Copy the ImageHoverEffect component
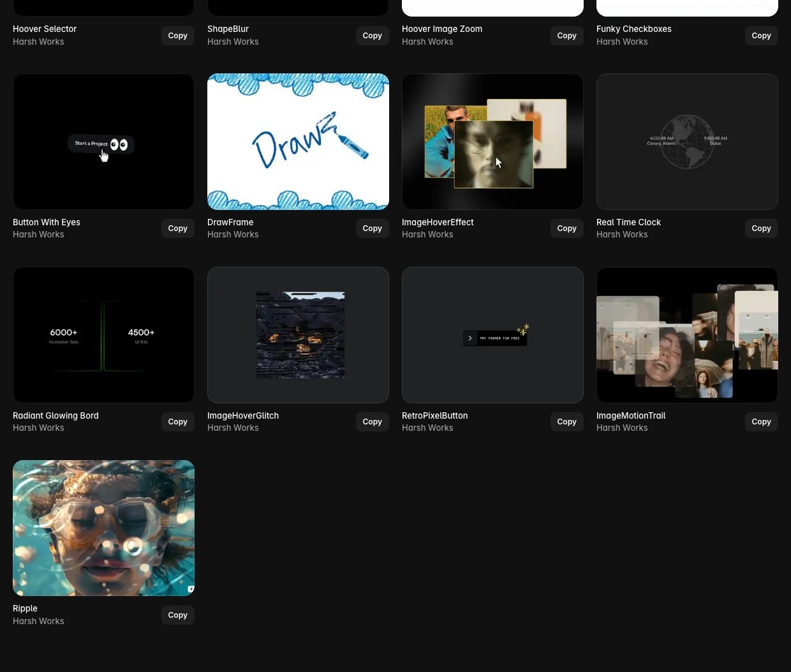The width and height of the screenshot is (791, 672). coord(566,228)
